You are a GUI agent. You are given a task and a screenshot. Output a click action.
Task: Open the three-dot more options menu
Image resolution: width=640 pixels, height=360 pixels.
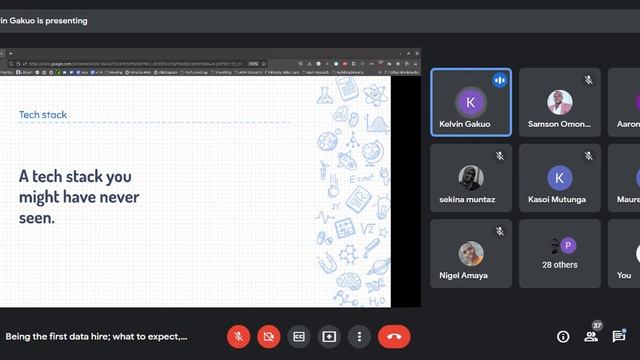pyautogui.click(x=359, y=337)
